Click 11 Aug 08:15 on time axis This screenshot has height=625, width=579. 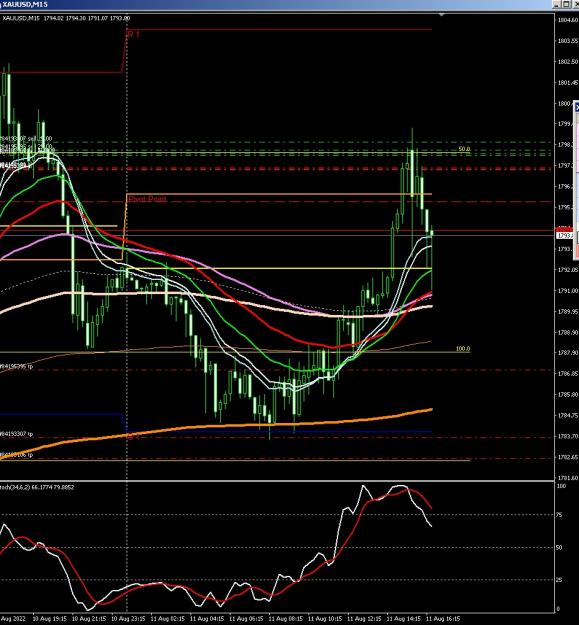285,619
